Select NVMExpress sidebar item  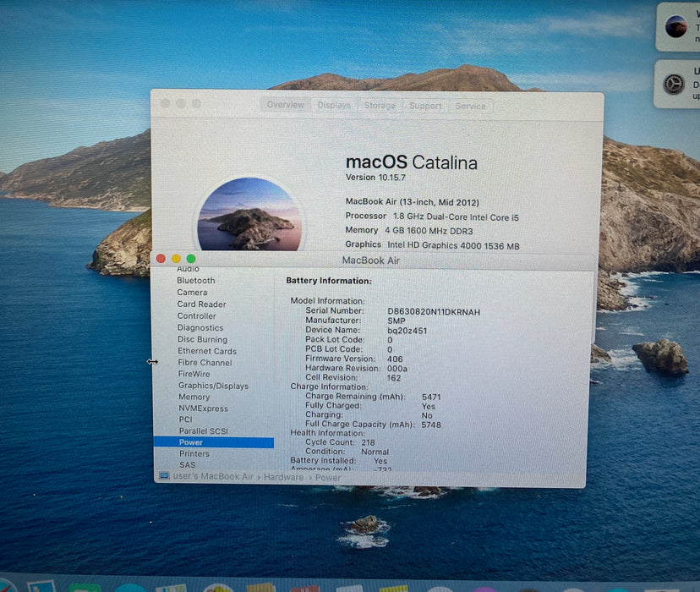(203, 408)
